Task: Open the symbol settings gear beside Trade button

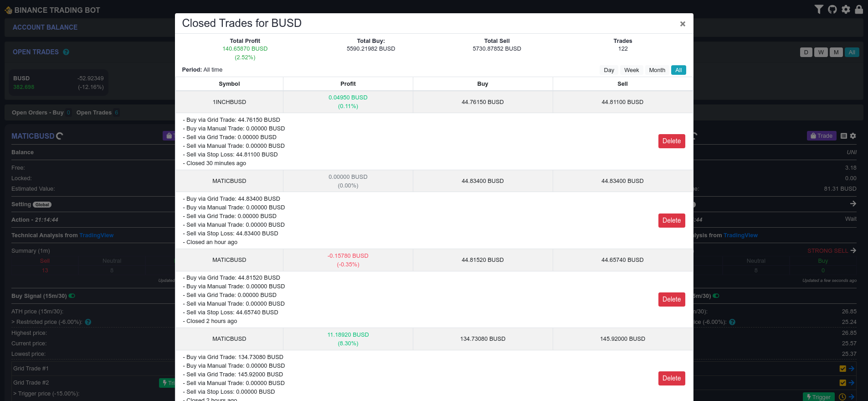Action: tap(853, 136)
